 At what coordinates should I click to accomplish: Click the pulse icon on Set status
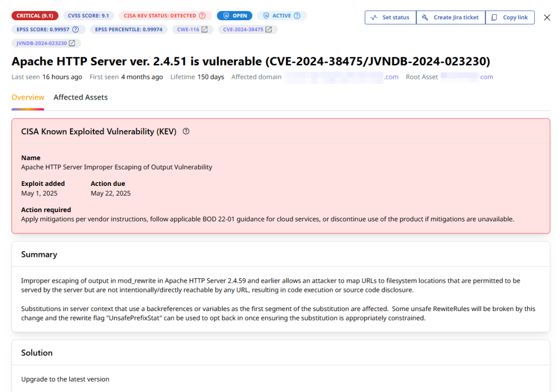tap(374, 17)
